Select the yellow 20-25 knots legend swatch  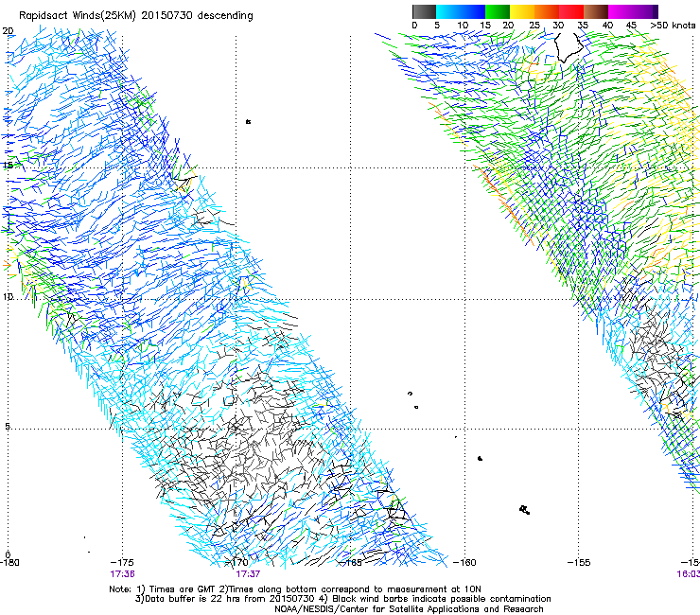(x=522, y=11)
